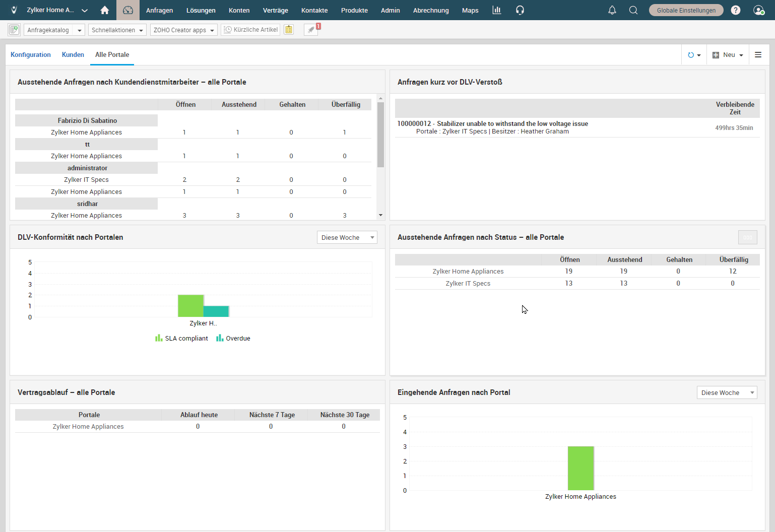Click the yellow notes clipboard icon
Image resolution: width=775 pixels, height=532 pixels.
289,30
